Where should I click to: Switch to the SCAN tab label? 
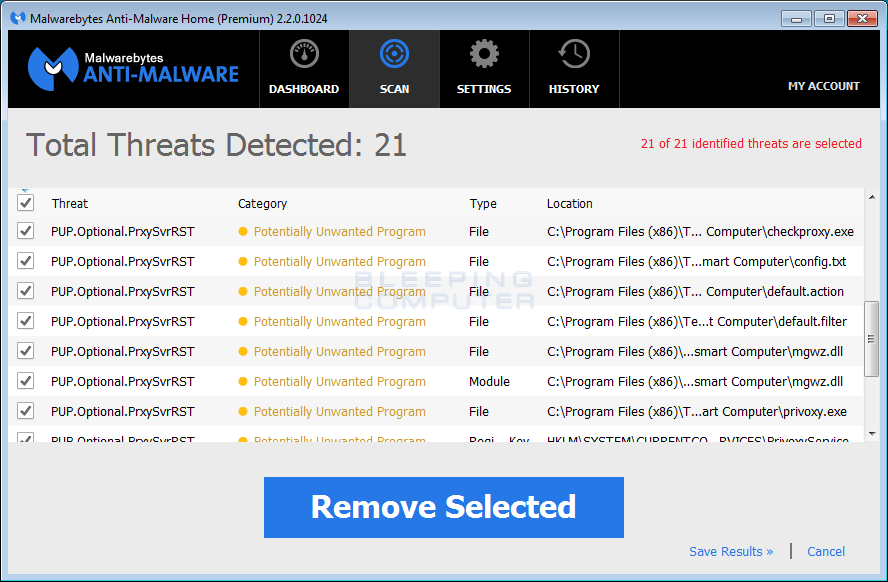point(394,89)
